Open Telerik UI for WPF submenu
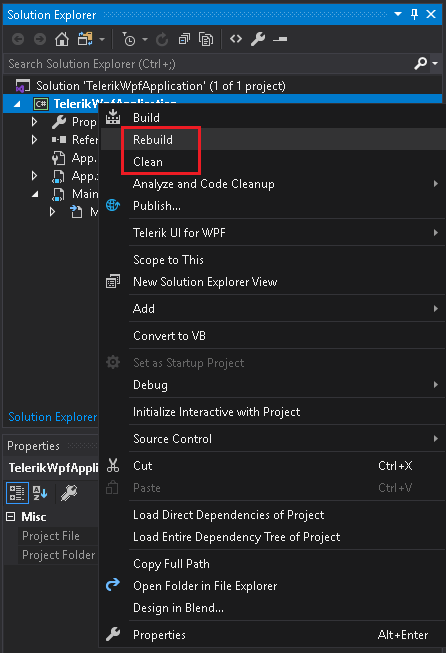 pyautogui.click(x=274, y=232)
